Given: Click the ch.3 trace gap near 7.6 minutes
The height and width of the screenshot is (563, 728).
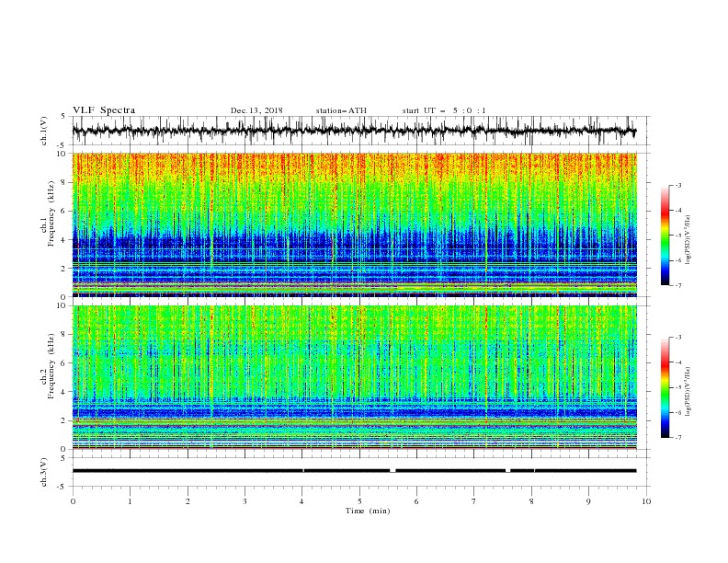Looking at the screenshot, I should [507, 471].
